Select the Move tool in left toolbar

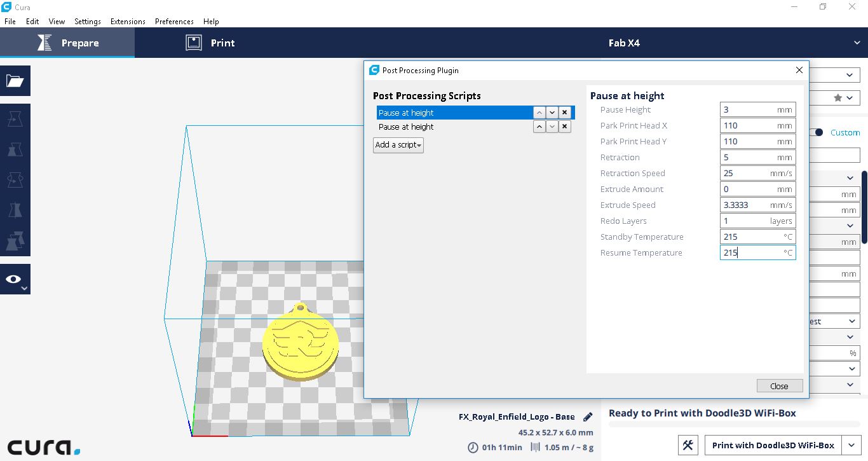pos(15,119)
